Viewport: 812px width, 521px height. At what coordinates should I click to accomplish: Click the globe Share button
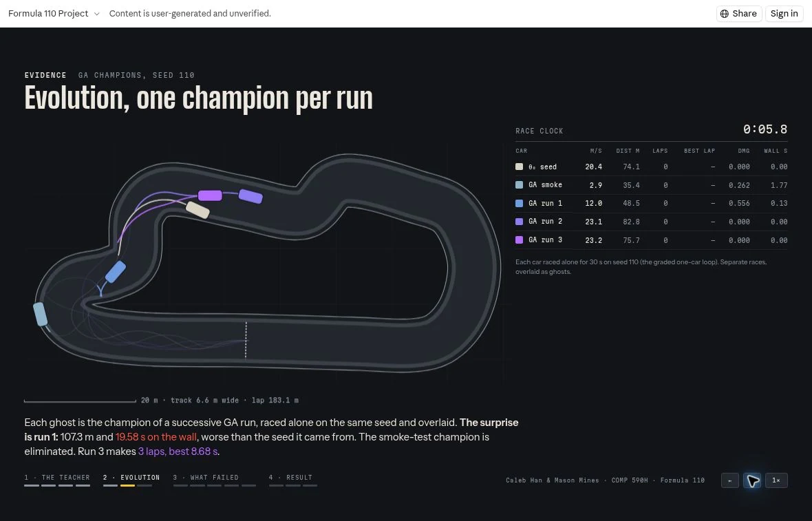coord(738,14)
